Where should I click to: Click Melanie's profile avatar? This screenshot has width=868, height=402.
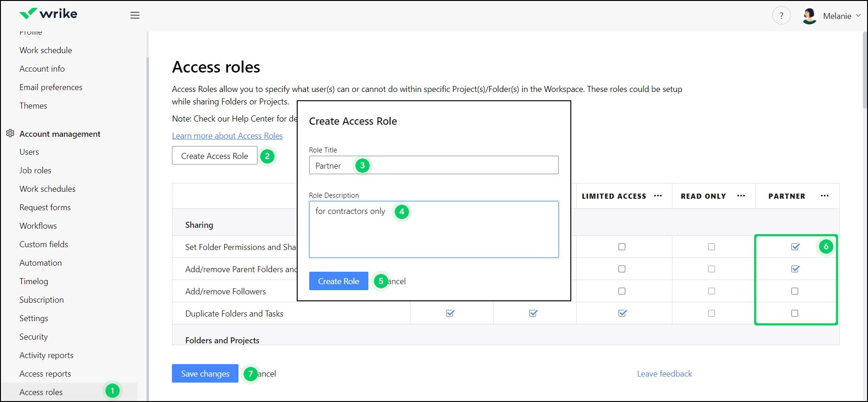click(x=809, y=16)
